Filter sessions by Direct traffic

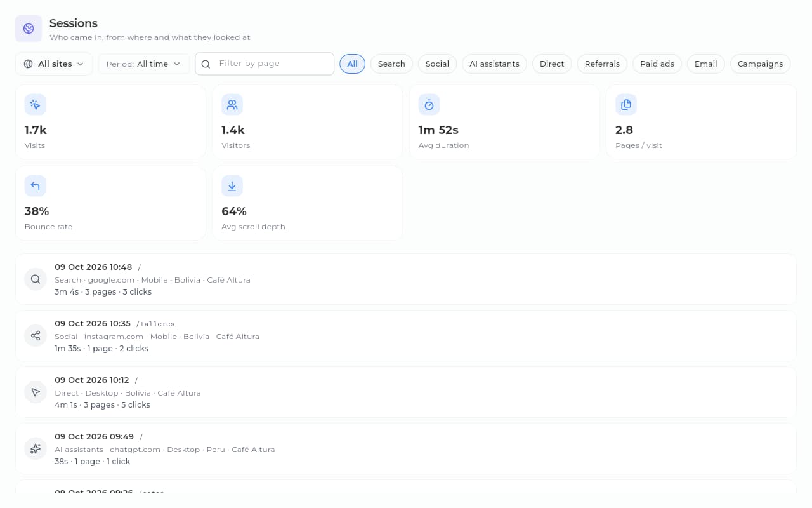tap(552, 64)
